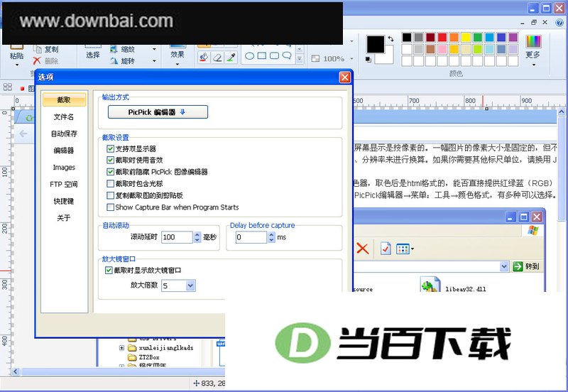Open the About (关于) options tab
This screenshot has height=392, width=568.
point(64,218)
